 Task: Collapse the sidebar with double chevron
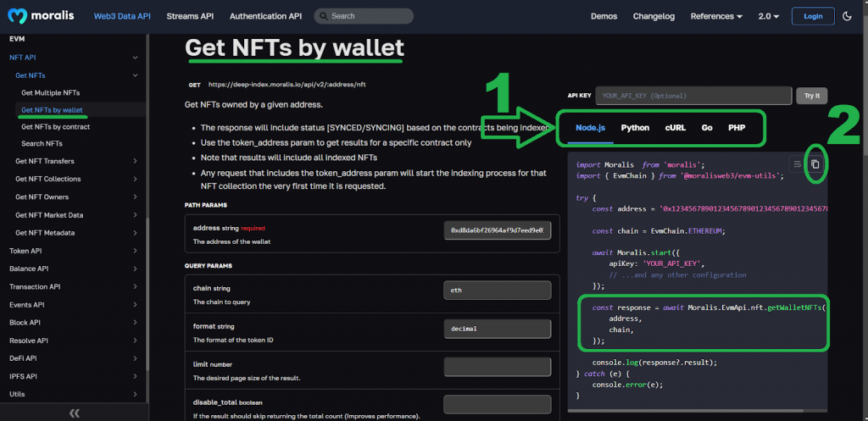pyautogui.click(x=75, y=413)
